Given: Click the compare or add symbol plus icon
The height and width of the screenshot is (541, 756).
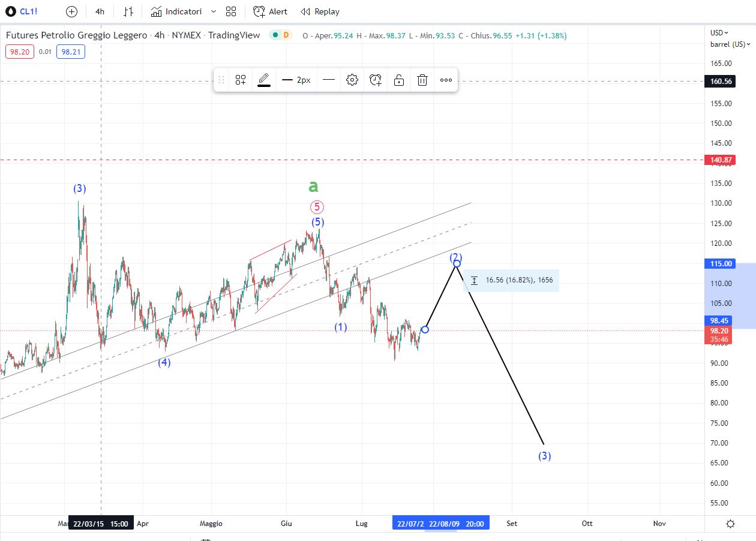Looking at the screenshot, I should click(71, 11).
